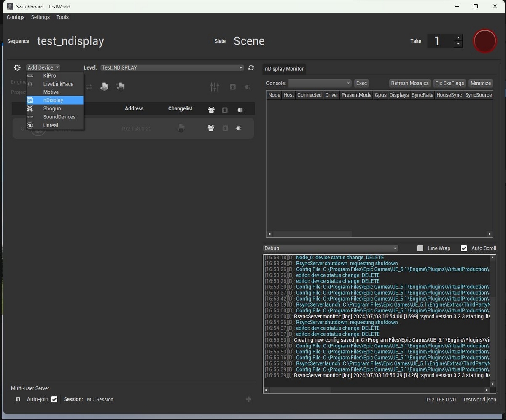Click the second build cube icon in toolbar

point(120,86)
